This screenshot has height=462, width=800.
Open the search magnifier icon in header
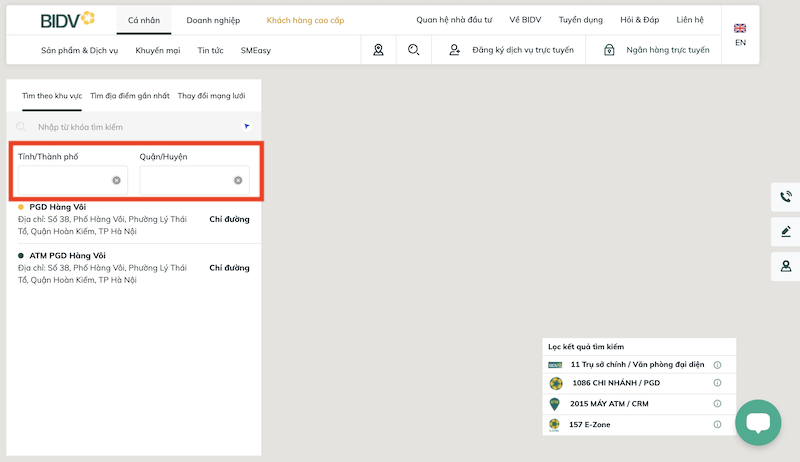[414, 50]
